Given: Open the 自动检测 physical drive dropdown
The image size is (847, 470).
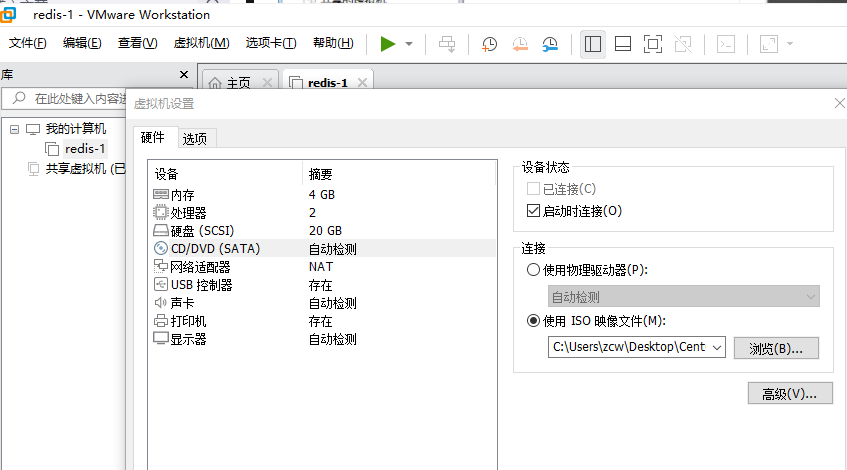Looking at the screenshot, I should pyautogui.click(x=683, y=297).
